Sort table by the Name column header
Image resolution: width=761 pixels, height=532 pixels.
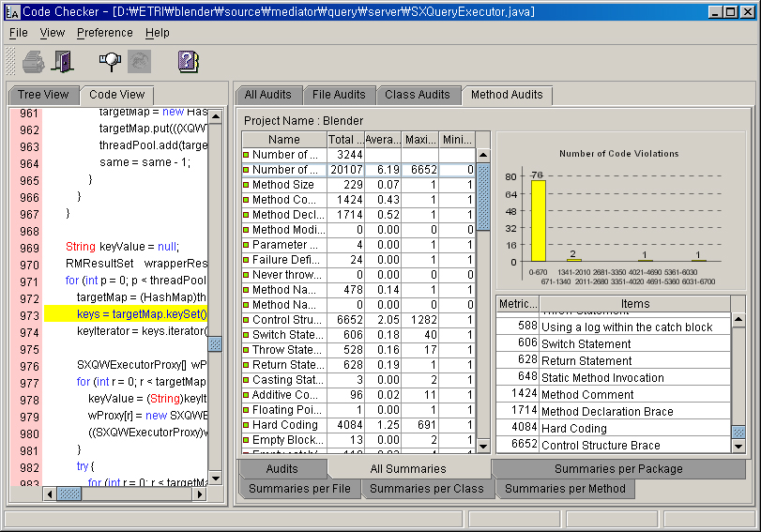pos(284,140)
